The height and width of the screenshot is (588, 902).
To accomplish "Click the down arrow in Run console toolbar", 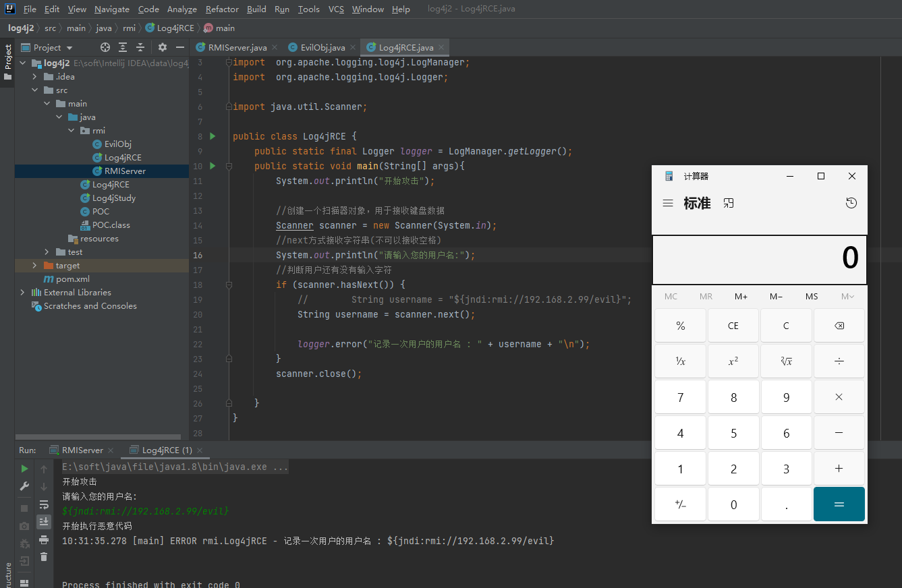I will (44, 486).
